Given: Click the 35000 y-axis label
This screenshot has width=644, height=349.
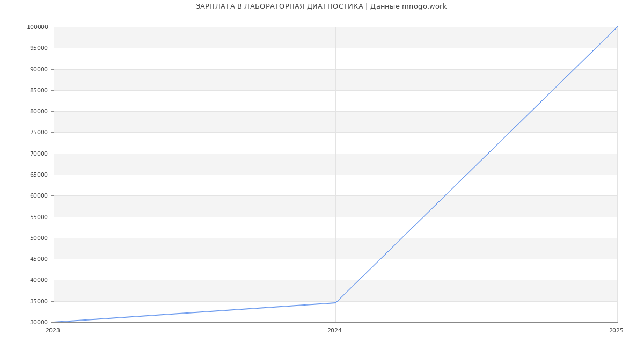Looking at the screenshot, I should click(x=39, y=301).
